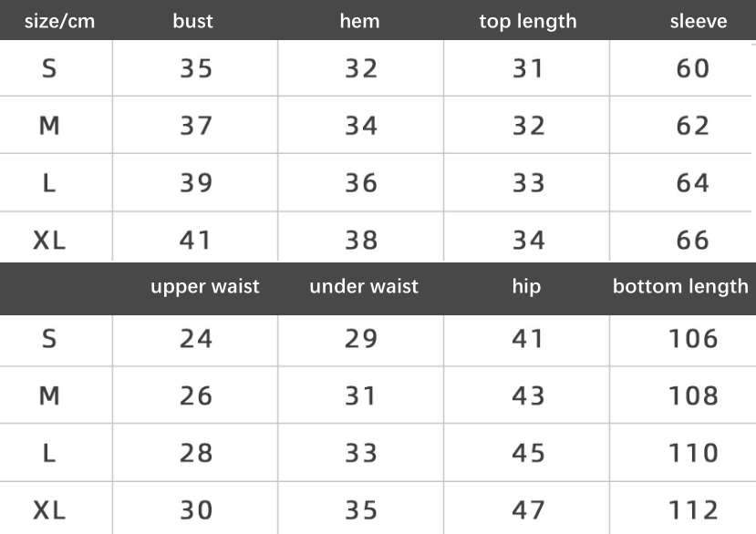Image resolution: width=756 pixels, height=534 pixels.
Task: Click the 'size/cm' header cell
Action: [x=60, y=21]
